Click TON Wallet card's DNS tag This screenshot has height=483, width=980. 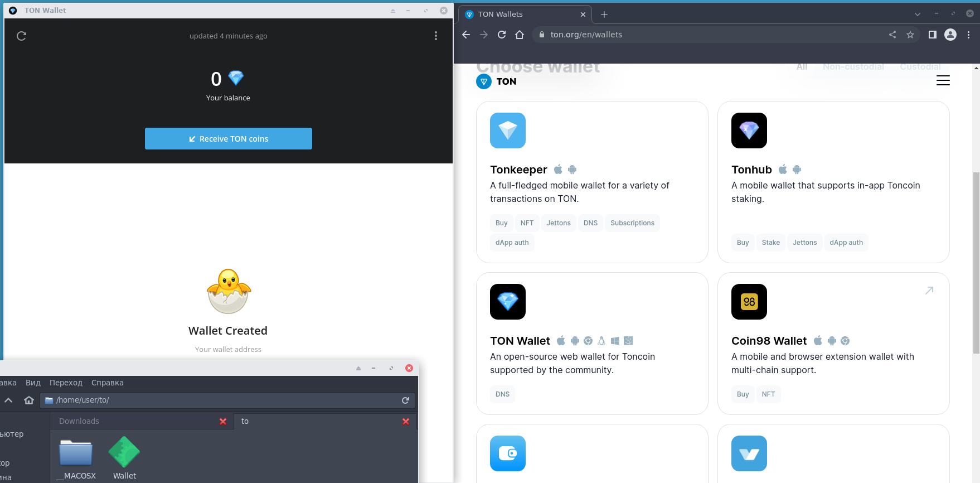click(502, 394)
